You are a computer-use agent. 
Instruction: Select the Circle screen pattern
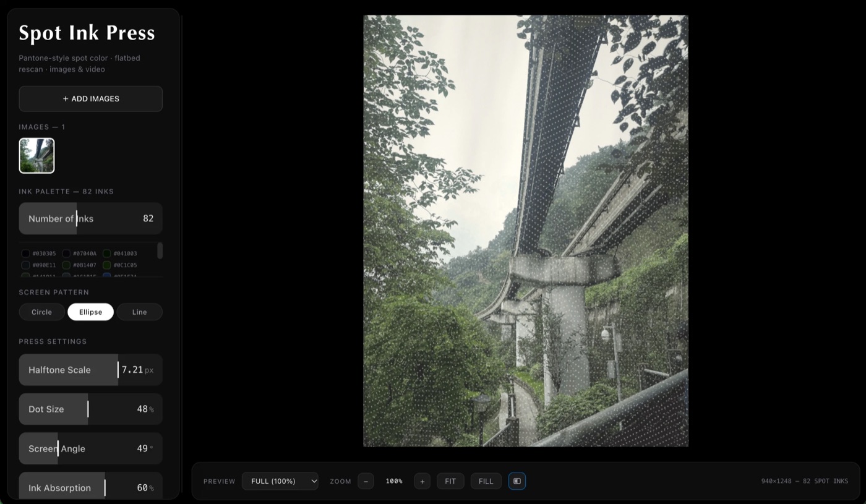click(x=42, y=312)
